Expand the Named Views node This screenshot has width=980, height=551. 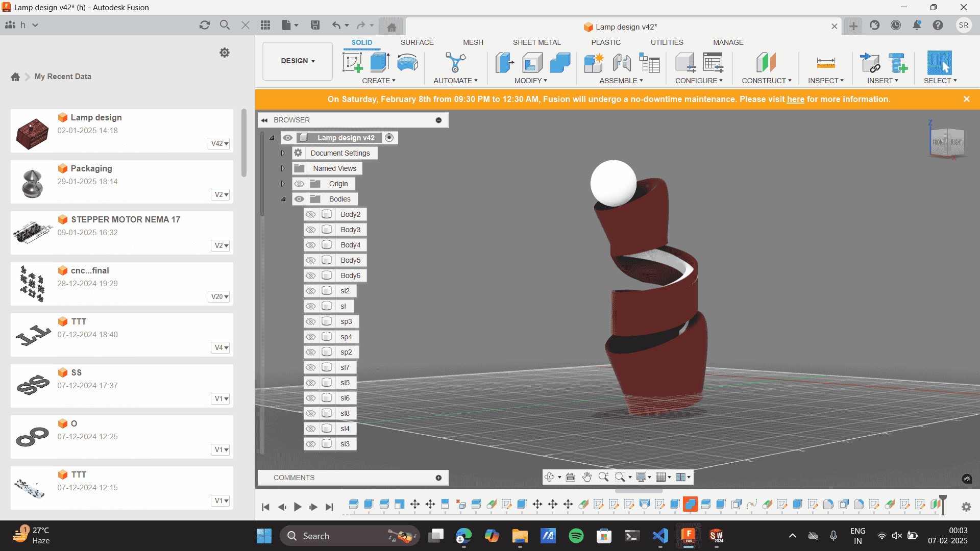point(283,168)
